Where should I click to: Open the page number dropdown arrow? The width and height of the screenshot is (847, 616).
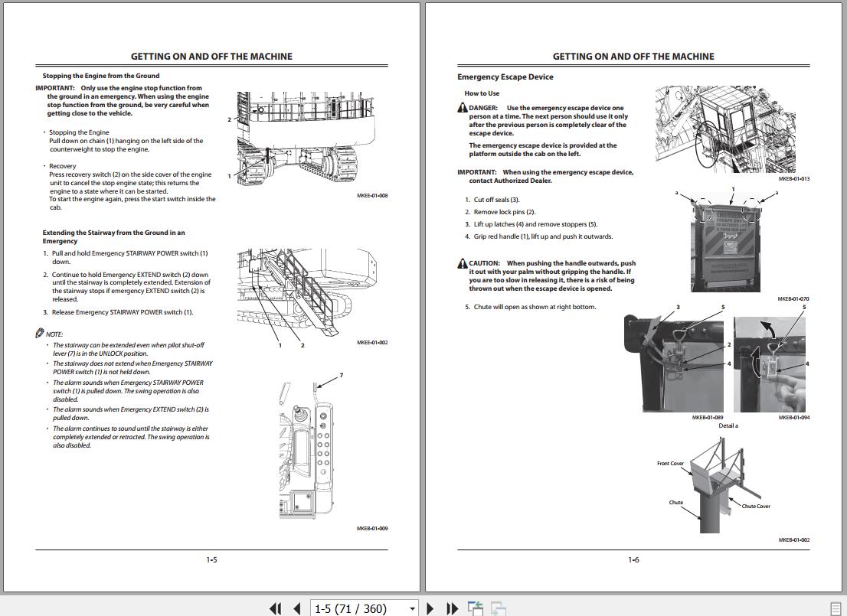click(412, 608)
